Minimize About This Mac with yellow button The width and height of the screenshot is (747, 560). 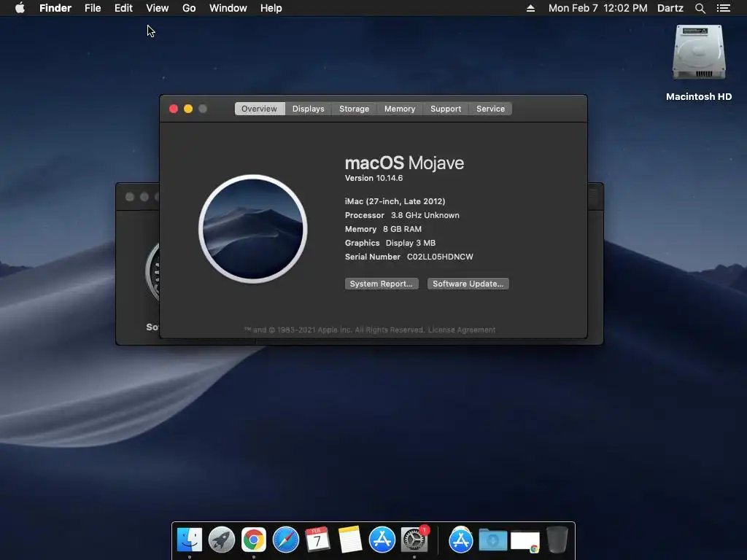click(x=188, y=109)
